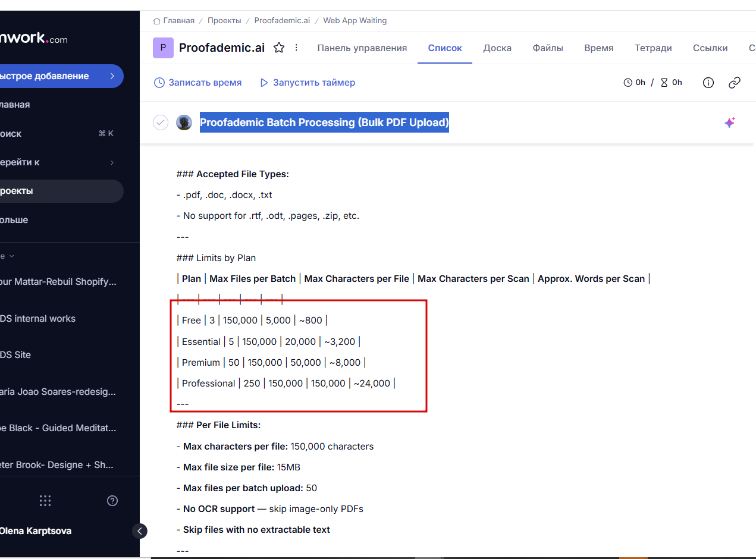Click 'Max file size per file: 15MB' line
The image size is (756, 559).
pyautogui.click(x=239, y=467)
